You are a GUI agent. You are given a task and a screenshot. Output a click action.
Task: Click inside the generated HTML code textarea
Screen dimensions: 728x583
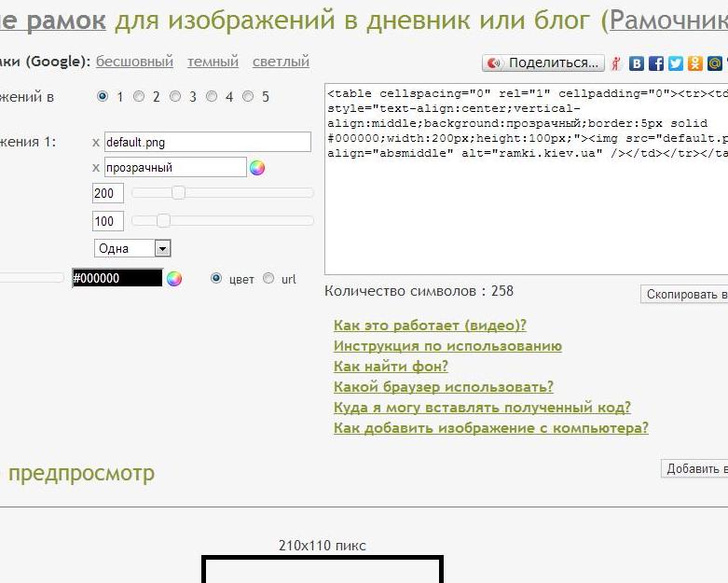526,179
